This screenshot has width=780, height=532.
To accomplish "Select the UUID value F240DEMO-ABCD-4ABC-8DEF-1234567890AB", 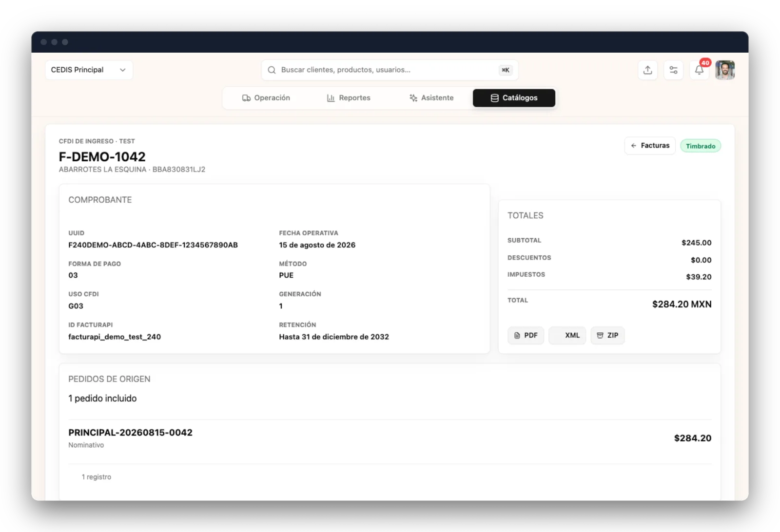I will (153, 245).
